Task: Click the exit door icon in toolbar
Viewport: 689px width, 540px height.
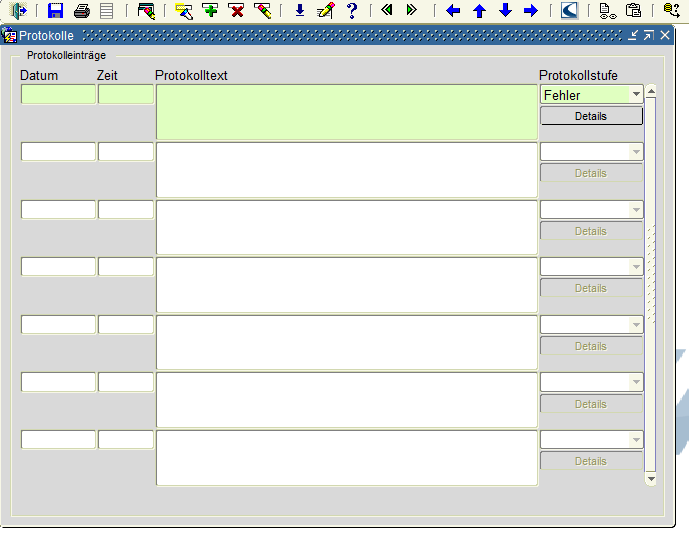Action: point(19,11)
